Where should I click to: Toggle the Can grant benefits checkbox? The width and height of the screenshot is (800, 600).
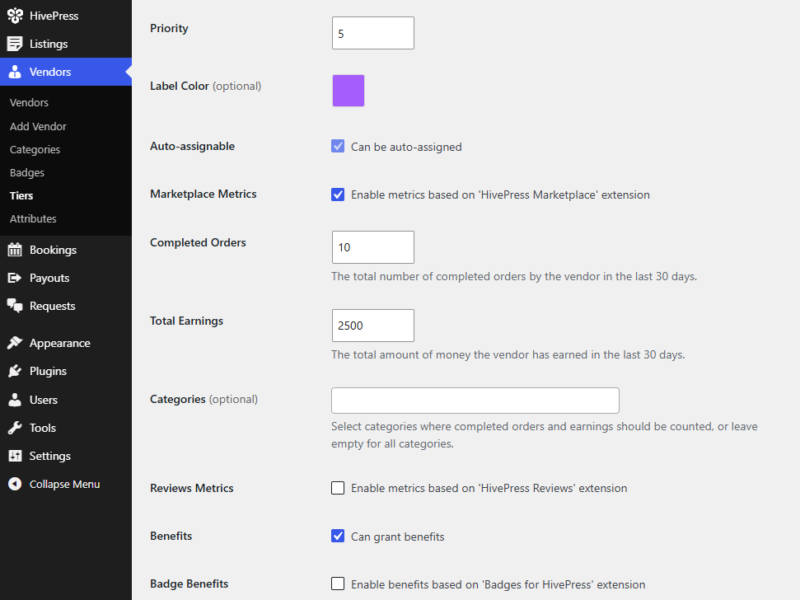coord(338,536)
